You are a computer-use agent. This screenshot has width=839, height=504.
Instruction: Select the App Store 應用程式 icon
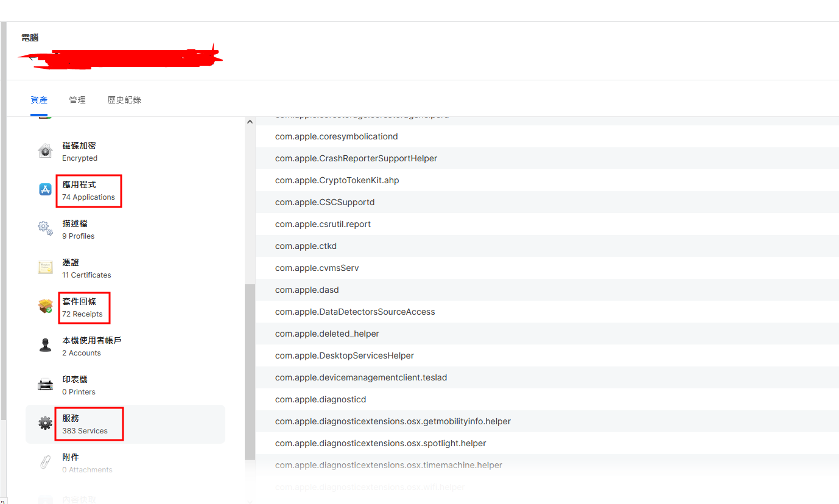click(x=45, y=190)
